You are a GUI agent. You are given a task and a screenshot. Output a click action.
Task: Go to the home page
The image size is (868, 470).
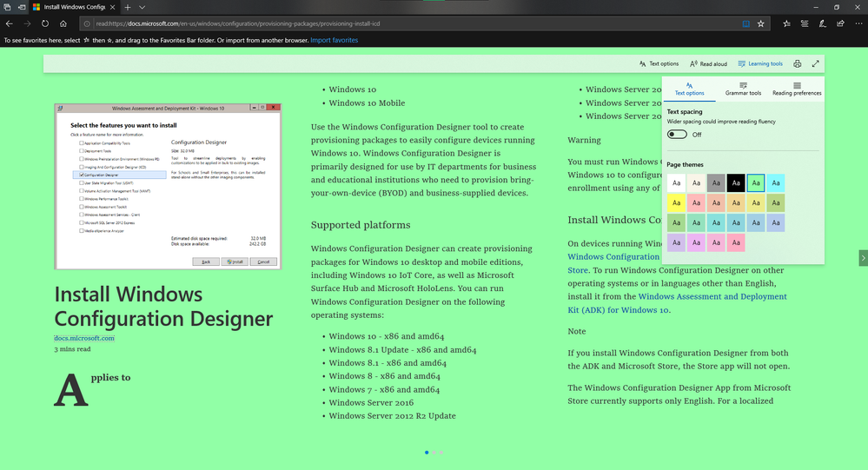point(63,23)
